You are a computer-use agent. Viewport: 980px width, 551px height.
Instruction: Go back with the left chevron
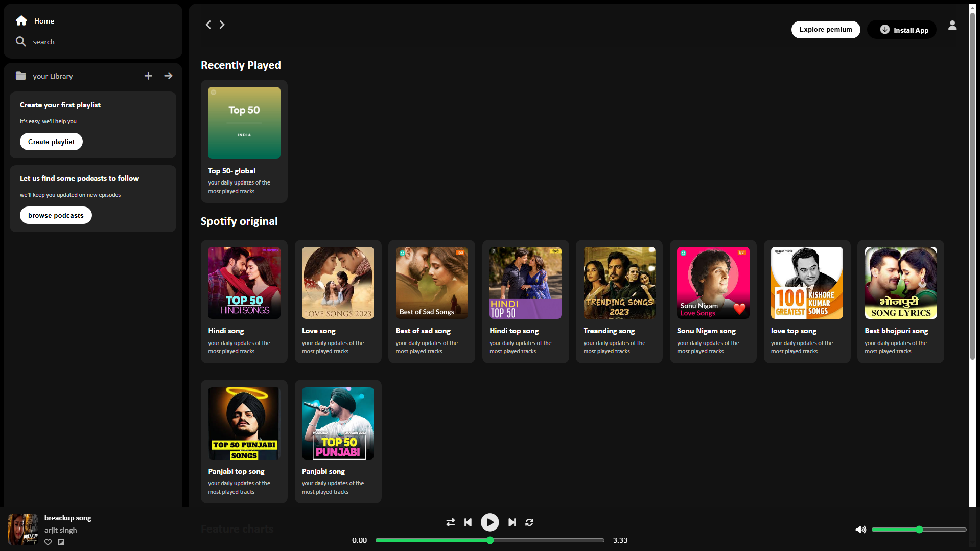208,25
